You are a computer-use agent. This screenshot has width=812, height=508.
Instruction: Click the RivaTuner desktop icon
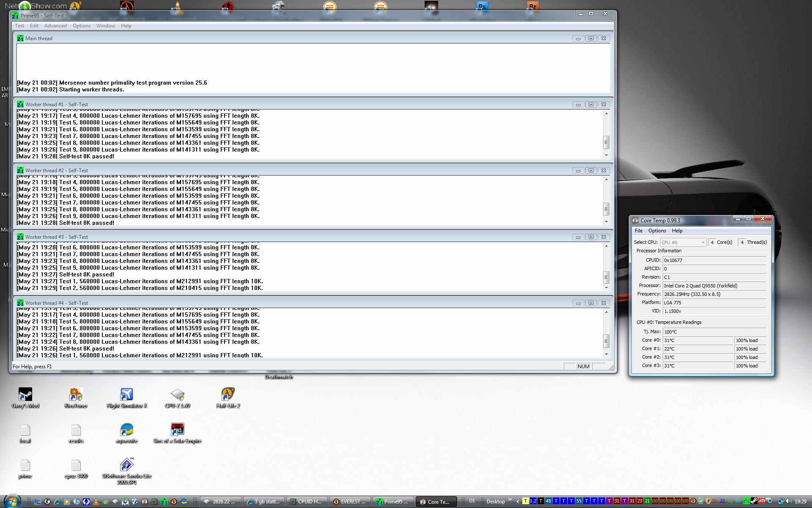76,398
